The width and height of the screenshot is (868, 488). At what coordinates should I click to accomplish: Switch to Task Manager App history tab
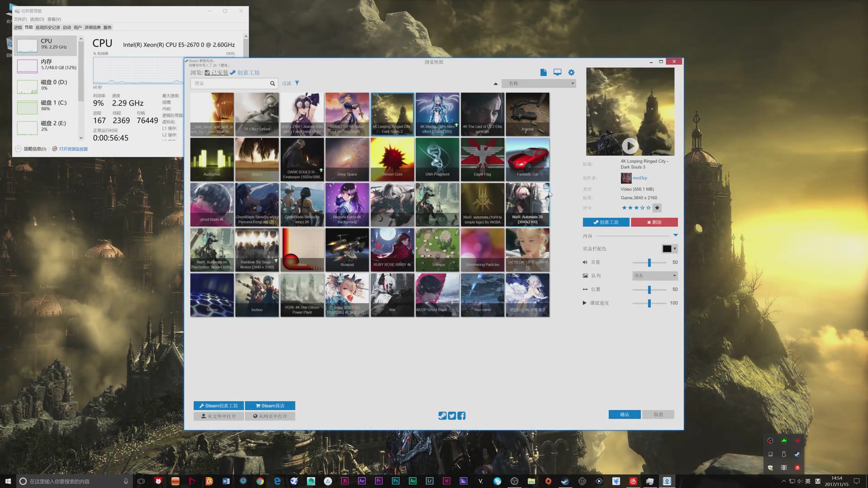(48, 28)
